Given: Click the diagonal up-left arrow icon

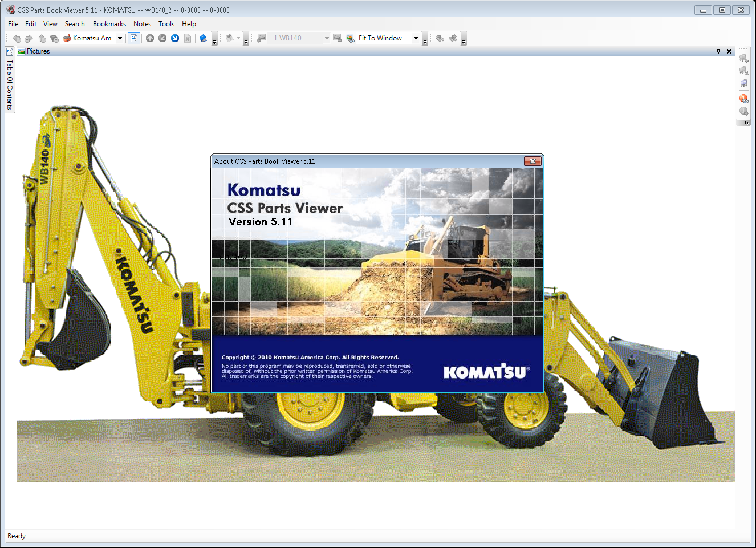Looking at the screenshot, I should click(x=162, y=38).
